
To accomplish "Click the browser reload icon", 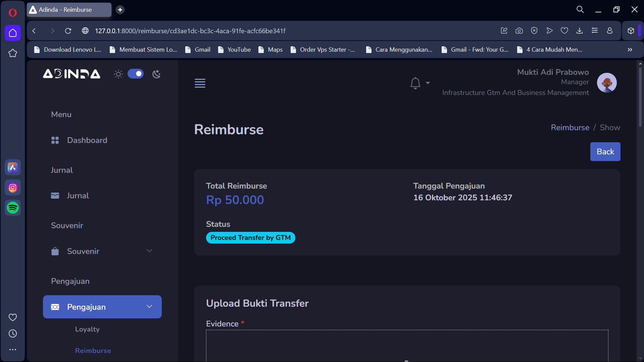I will click(x=68, y=31).
